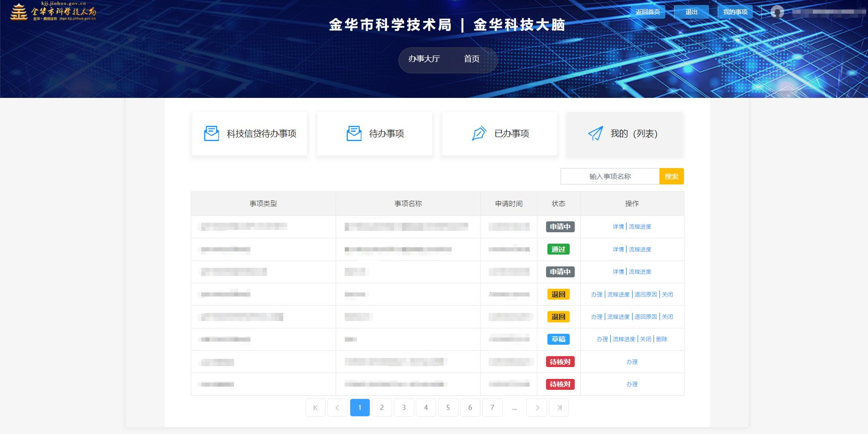Viewport: 868px width, 434px height.
Task: Click the yellow 搜索 button
Action: [671, 176]
